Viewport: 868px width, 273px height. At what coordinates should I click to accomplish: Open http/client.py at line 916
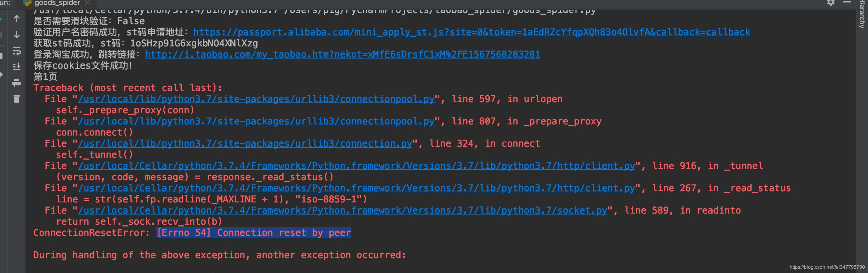(356, 165)
